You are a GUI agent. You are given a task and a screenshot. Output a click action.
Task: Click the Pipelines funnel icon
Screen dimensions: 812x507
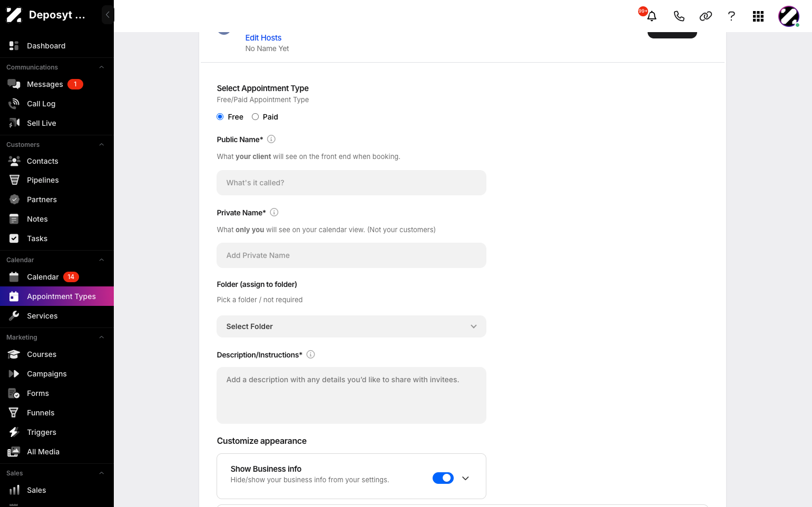coord(14,180)
